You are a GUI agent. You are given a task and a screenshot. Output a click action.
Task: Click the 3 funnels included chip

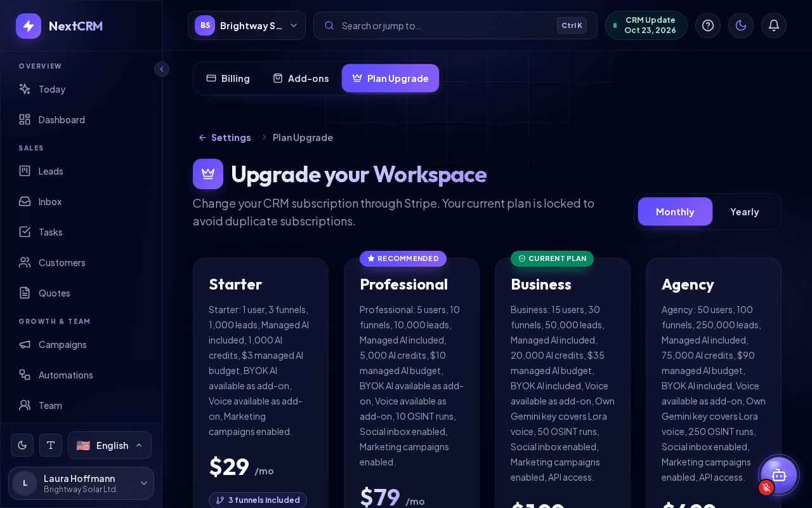tap(258, 500)
